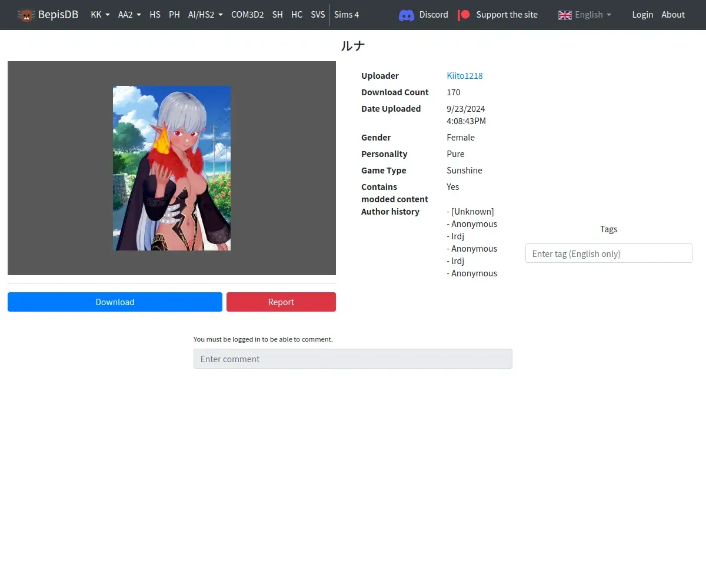Screen dimensions: 706x588
Task: Click the UK flag language icon
Action: pyautogui.click(x=565, y=15)
